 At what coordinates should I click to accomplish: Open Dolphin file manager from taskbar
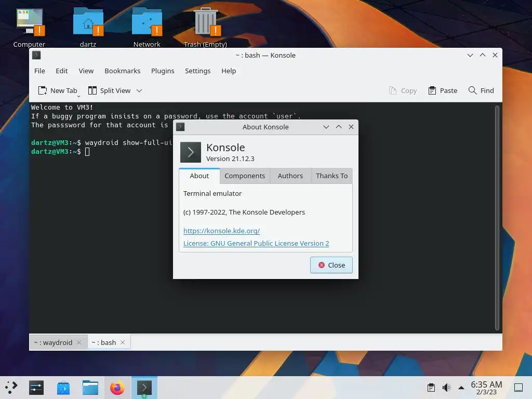[x=90, y=388]
